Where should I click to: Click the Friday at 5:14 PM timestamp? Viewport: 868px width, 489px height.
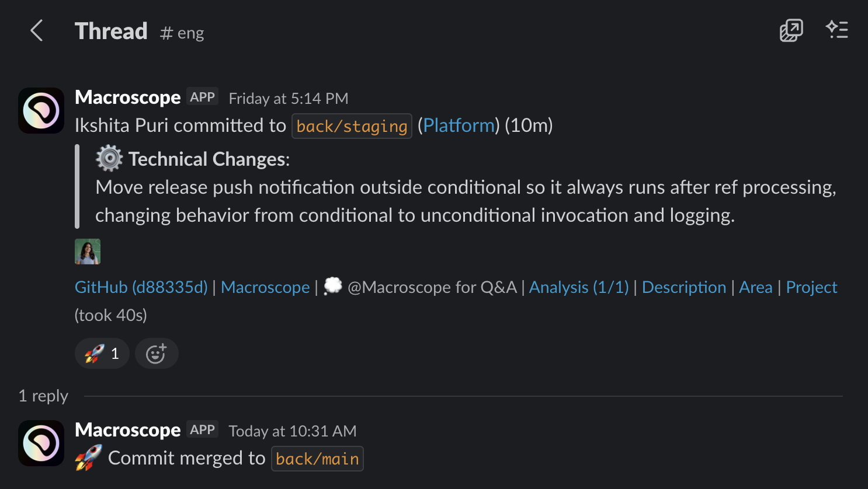(287, 99)
